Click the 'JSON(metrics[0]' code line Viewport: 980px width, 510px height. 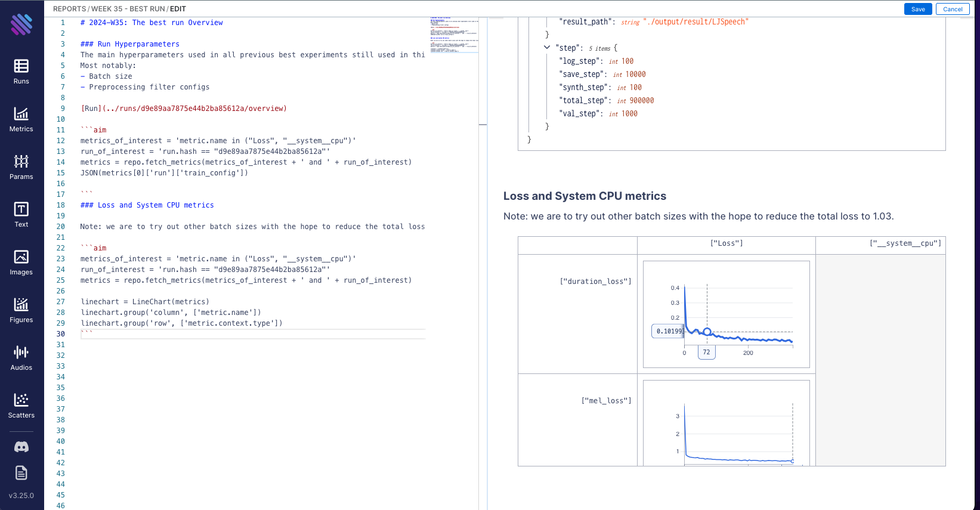click(164, 173)
